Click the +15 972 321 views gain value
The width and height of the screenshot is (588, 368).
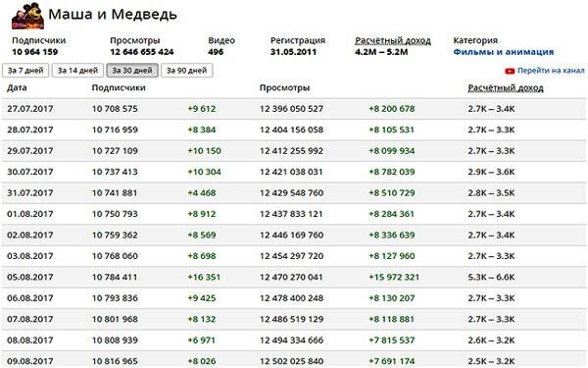point(394,277)
